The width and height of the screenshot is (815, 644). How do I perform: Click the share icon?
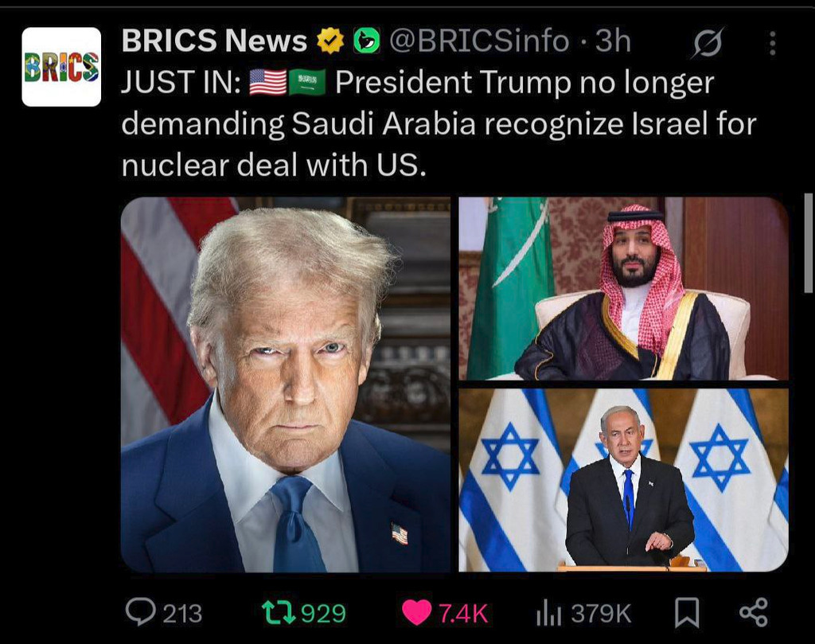754,612
